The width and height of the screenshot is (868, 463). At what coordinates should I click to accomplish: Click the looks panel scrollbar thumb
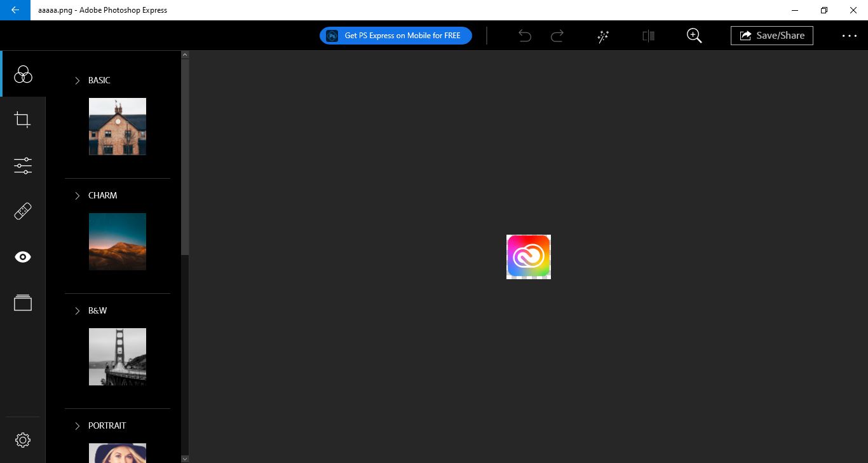coord(185,157)
